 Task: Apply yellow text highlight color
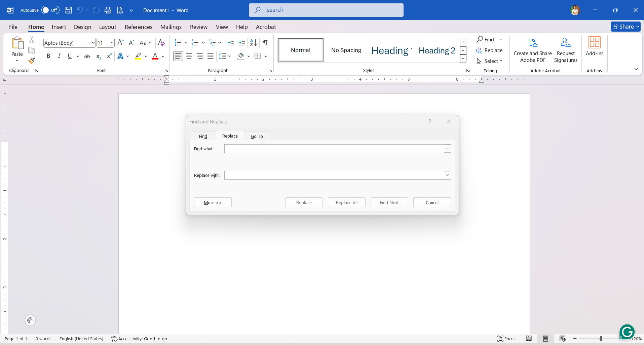click(x=138, y=56)
